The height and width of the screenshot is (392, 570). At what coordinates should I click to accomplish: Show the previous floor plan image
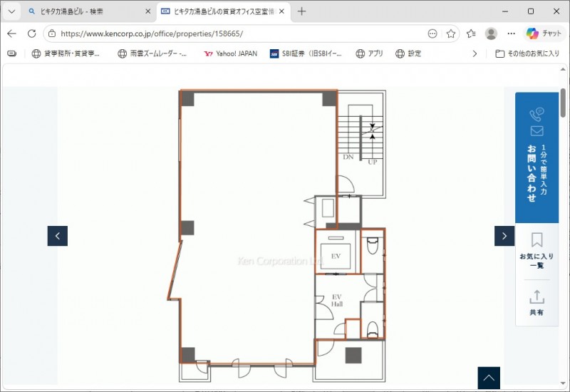58,236
